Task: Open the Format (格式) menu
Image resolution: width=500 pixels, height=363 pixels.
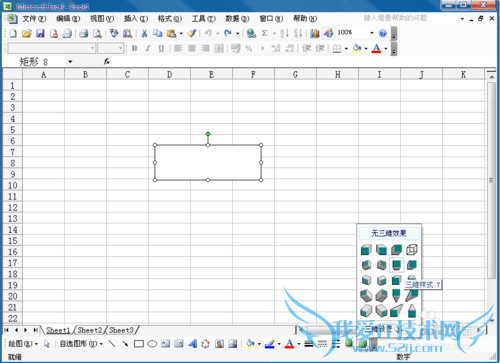Action: pos(170,19)
